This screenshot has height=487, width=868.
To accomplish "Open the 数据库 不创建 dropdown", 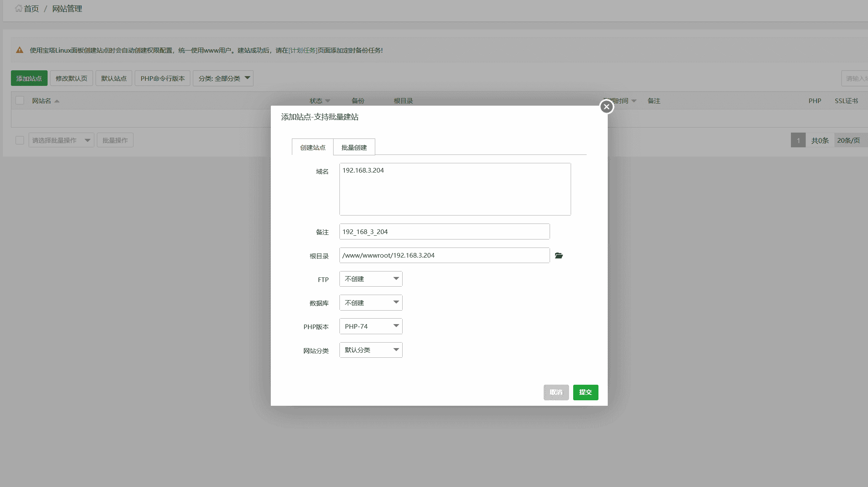I will pyautogui.click(x=371, y=303).
